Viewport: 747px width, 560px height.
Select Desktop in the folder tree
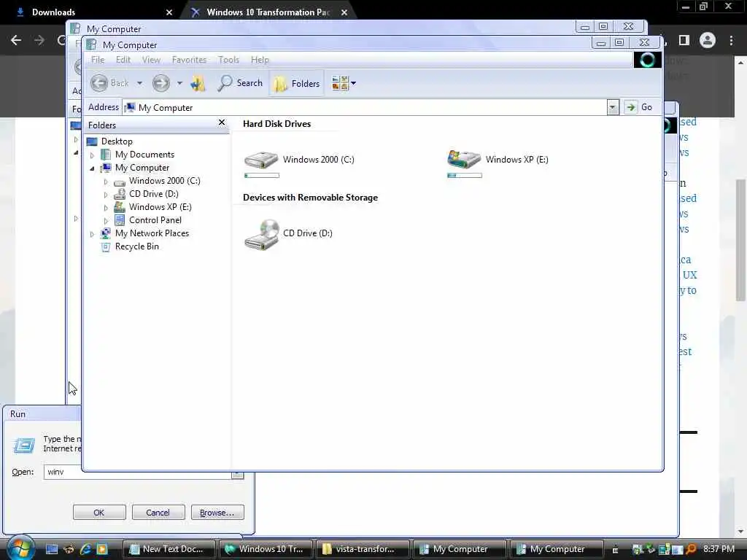click(x=117, y=141)
